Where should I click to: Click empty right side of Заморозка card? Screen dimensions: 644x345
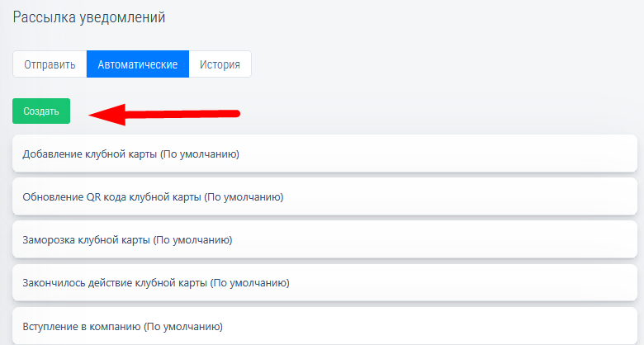(495, 240)
